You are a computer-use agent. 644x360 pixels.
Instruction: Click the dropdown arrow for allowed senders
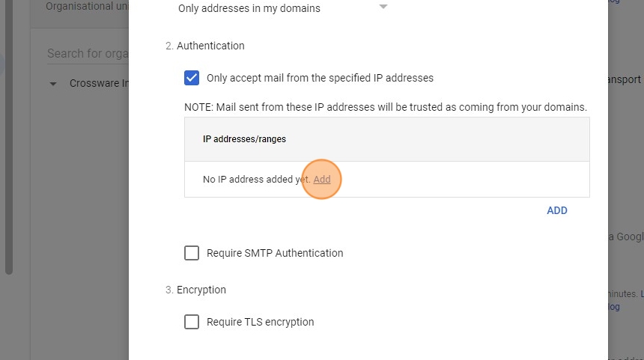[383, 7]
